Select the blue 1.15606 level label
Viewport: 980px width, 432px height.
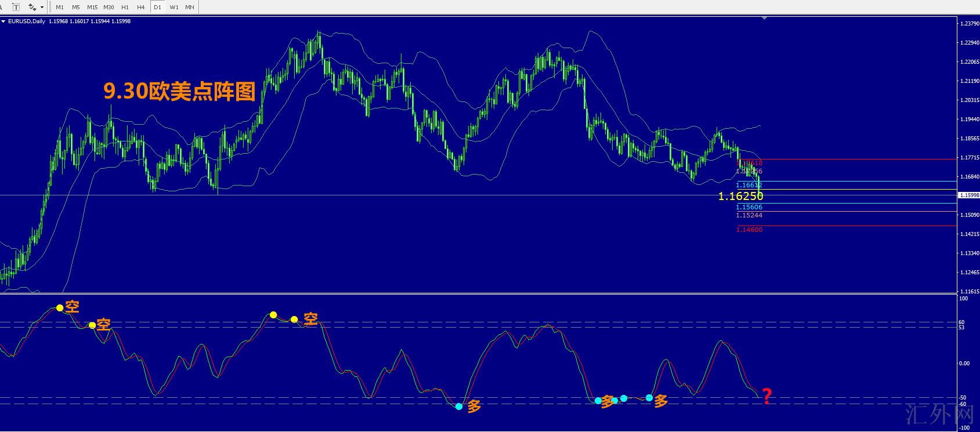[x=749, y=207]
